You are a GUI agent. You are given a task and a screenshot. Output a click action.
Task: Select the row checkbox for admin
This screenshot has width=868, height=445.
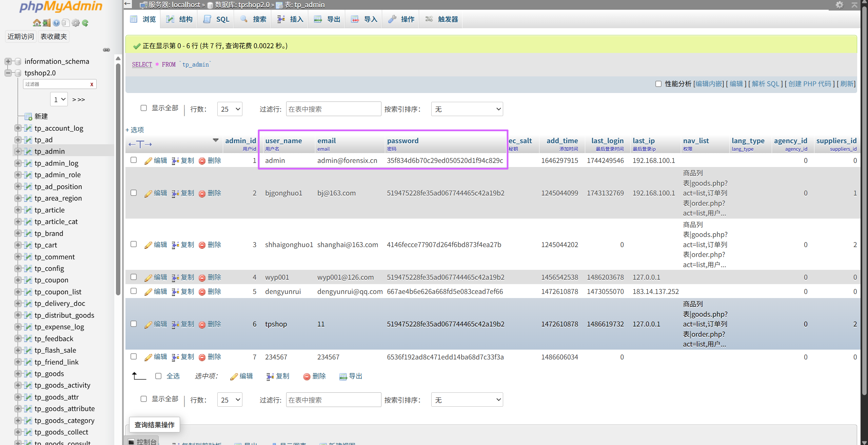[134, 160]
